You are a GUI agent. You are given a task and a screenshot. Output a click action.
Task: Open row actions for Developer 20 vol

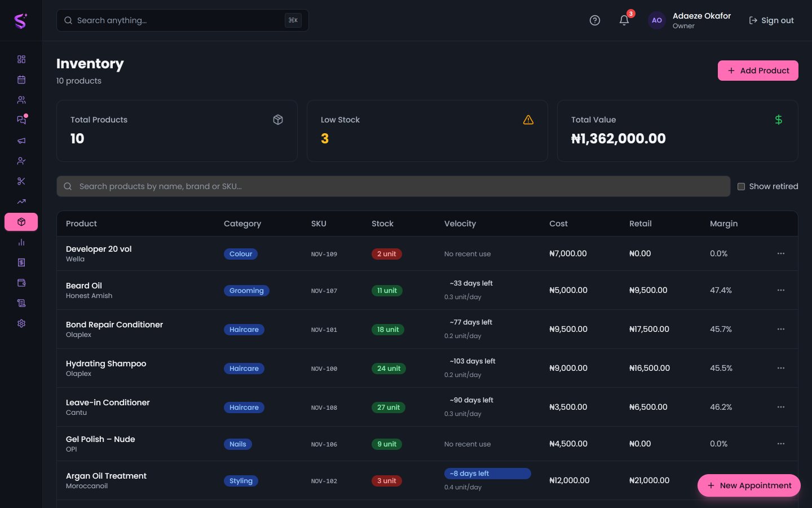click(781, 253)
